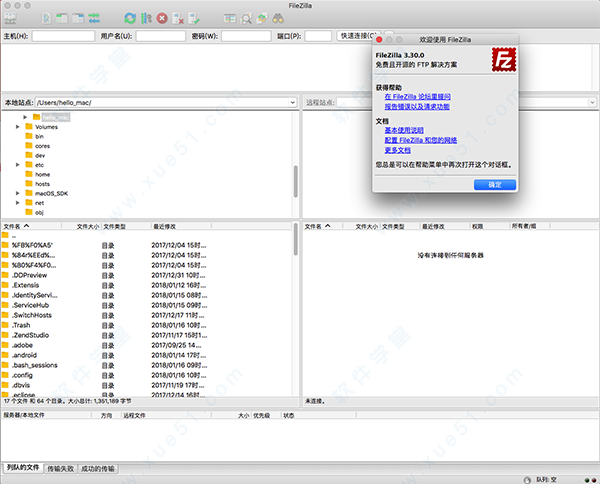Open the Site Manager toolbar icon

[x=10, y=18]
